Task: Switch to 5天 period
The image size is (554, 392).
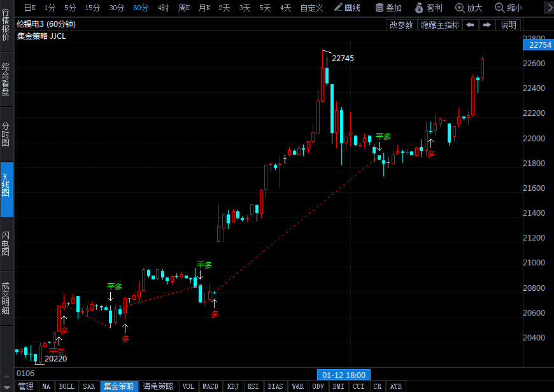Action: 265,8
